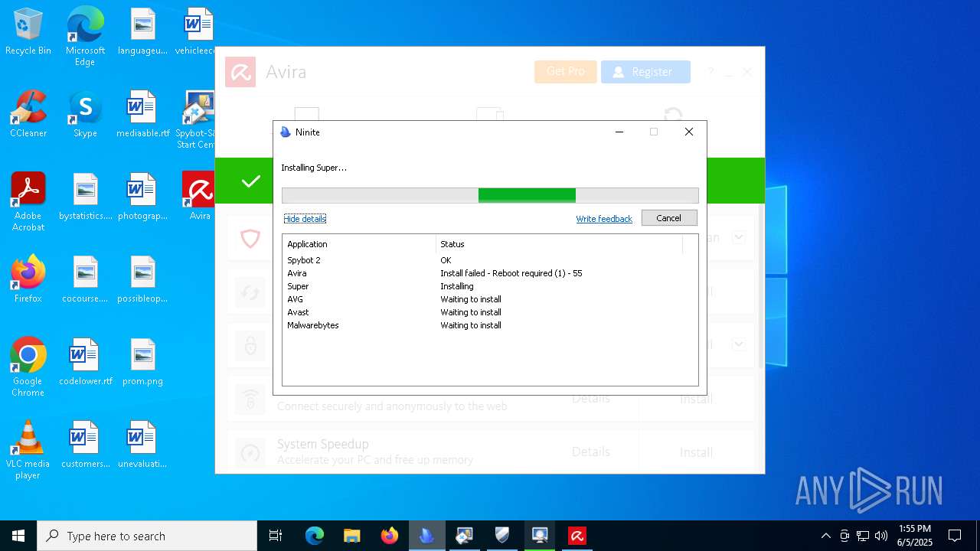Select the Spybot 2 row
The image size is (980, 551).
[490, 260]
